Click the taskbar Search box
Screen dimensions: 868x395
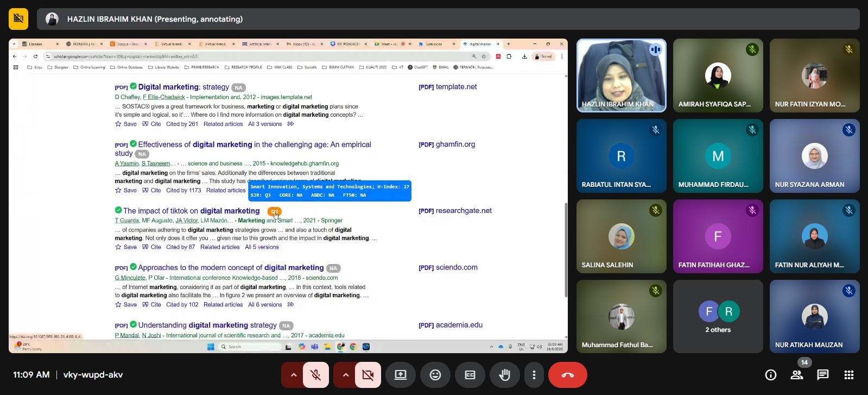[x=250, y=347]
